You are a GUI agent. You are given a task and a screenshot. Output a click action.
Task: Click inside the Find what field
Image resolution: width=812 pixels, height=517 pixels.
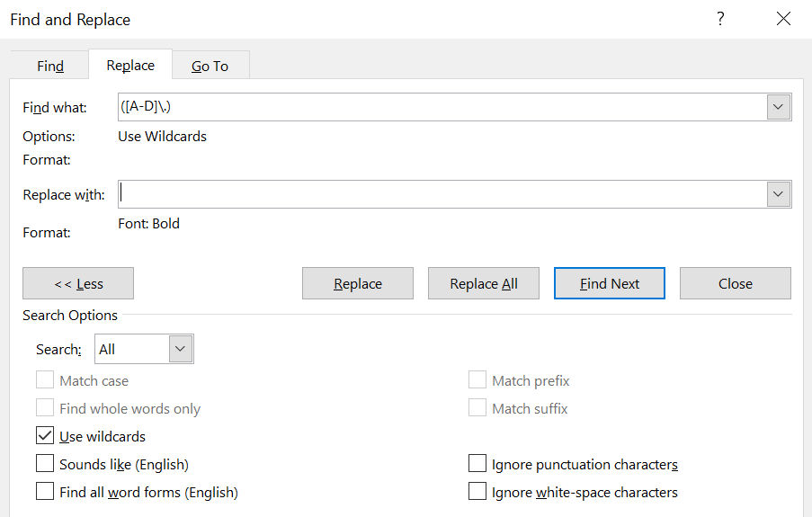[442, 107]
